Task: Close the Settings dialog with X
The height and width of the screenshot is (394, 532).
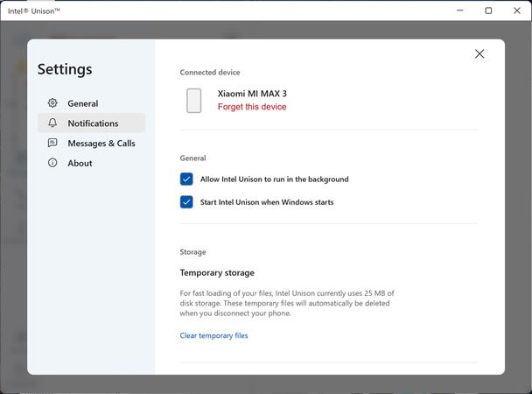Action: 479,53
